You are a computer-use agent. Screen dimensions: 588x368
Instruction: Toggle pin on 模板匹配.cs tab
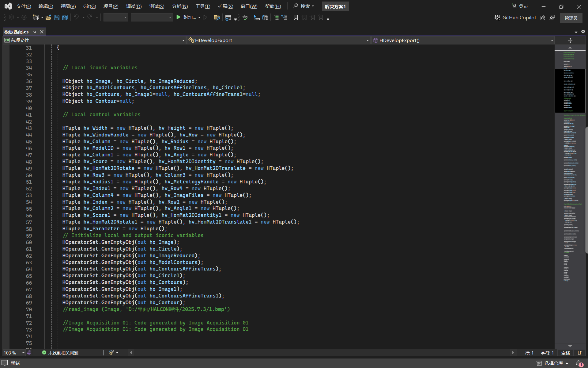tap(35, 32)
